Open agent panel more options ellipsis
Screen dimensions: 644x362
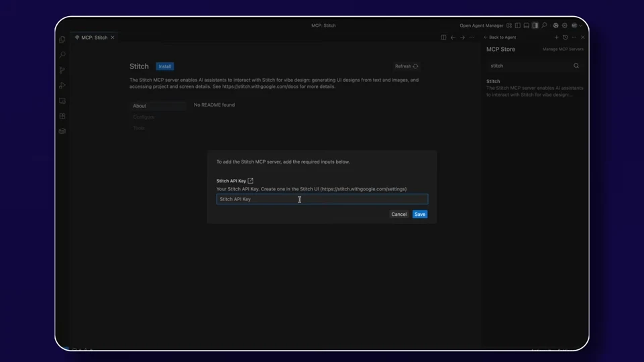pos(574,38)
